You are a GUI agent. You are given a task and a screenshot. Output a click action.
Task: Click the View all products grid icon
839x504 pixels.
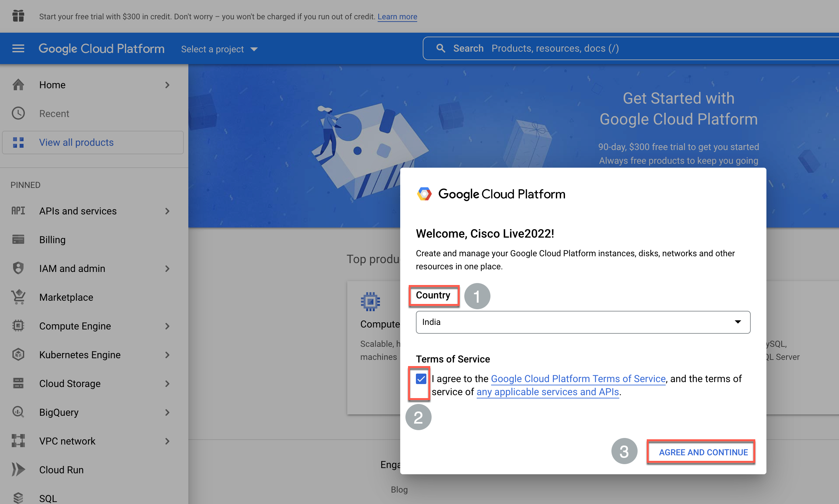tap(18, 142)
